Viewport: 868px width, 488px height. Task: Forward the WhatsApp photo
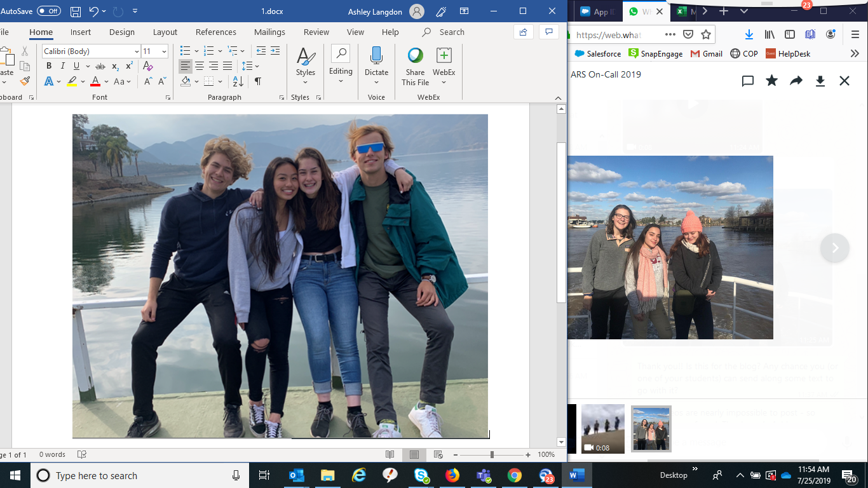point(796,81)
